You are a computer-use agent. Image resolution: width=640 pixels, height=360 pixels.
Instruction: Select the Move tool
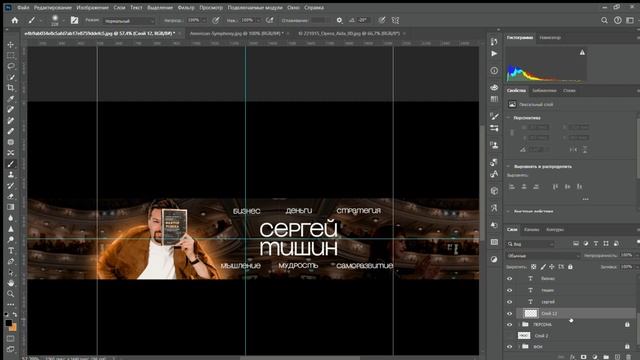(x=11, y=44)
